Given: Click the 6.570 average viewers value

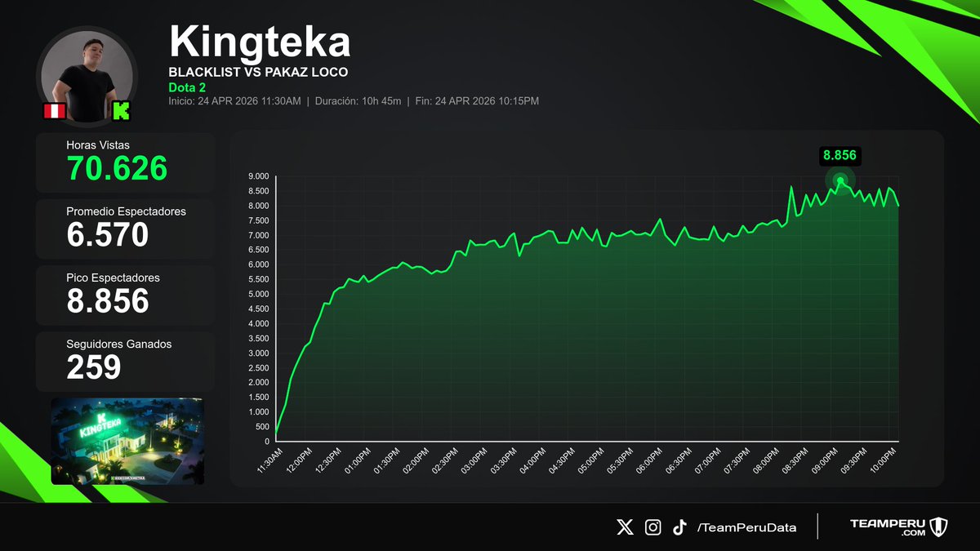Looking at the screenshot, I should [108, 235].
